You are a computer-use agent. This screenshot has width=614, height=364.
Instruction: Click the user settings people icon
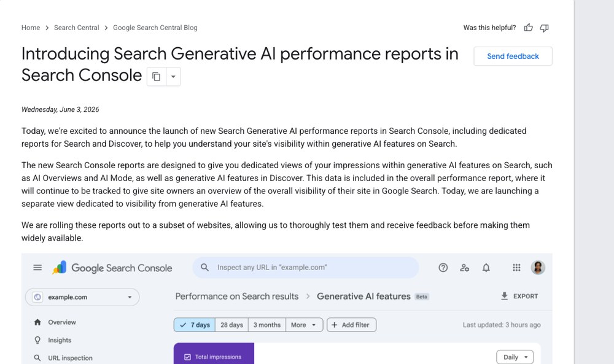(x=464, y=268)
